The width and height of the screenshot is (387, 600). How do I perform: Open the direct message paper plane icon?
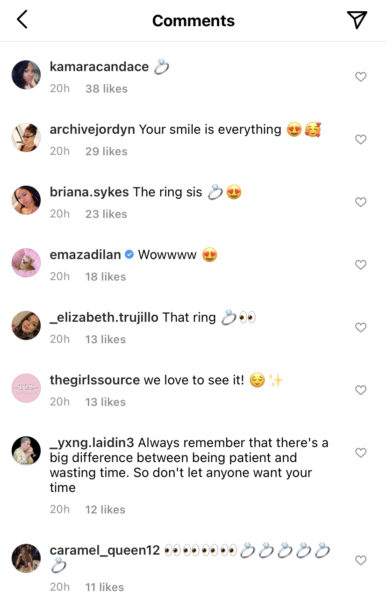[x=357, y=20]
